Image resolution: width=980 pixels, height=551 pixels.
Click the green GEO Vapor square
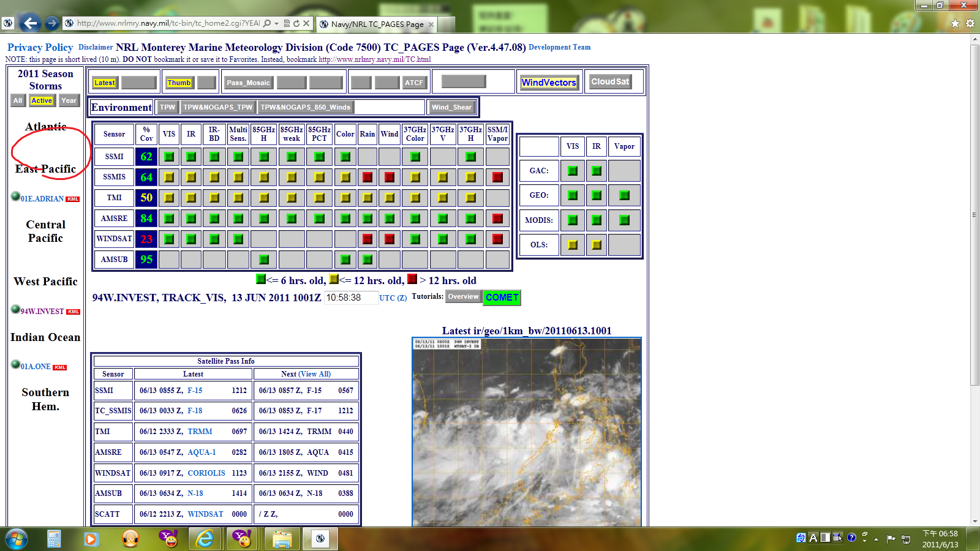(x=624, y=195)
